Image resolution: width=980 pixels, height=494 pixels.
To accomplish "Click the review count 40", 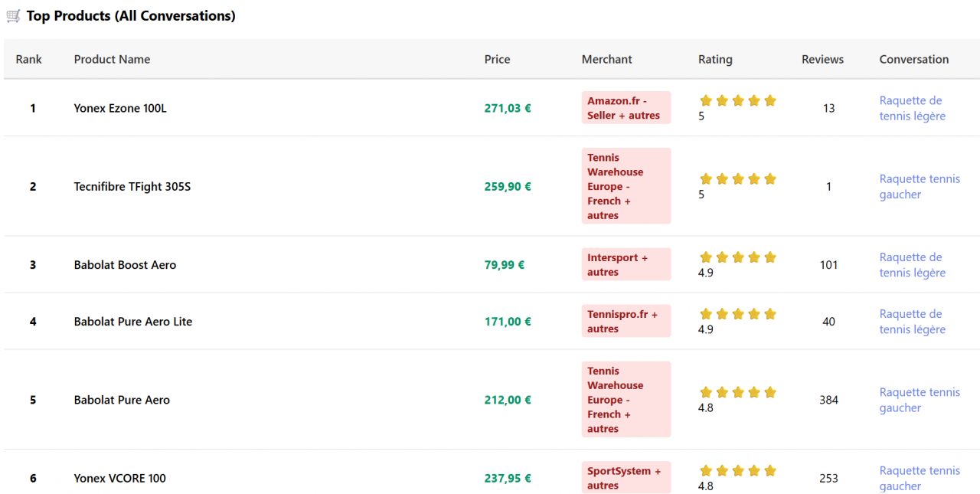I will (829, 322).
